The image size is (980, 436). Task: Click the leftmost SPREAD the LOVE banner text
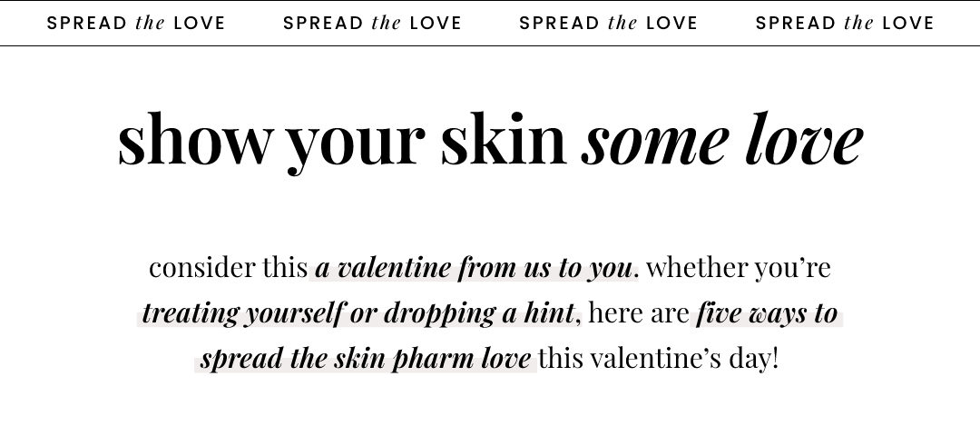135,23
